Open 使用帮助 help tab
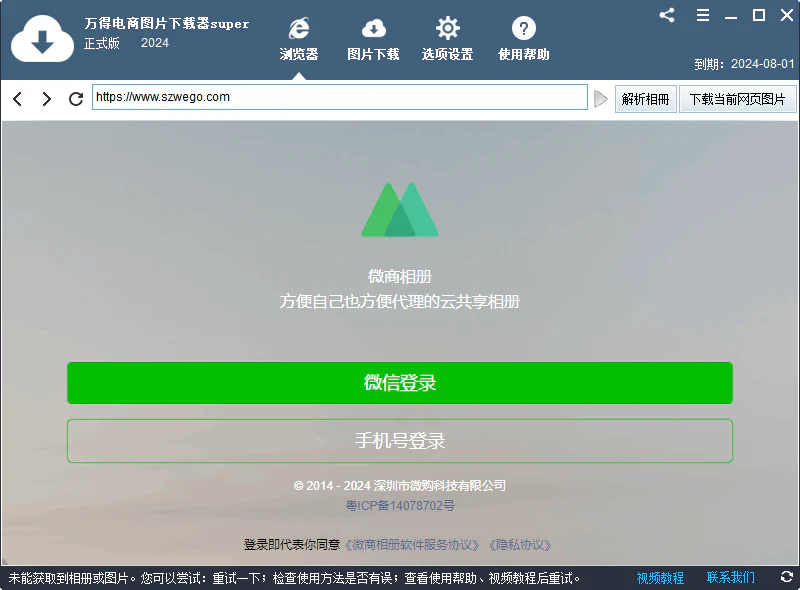Viewport: 800px width, 590px height. pyautogui.click(x=523, y=39)
